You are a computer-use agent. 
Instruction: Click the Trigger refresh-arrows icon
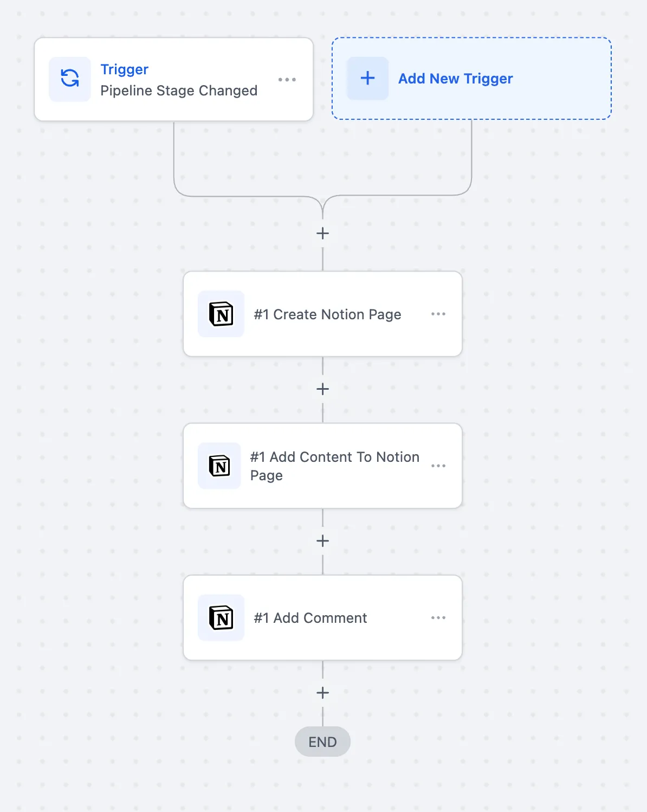click(70, 79)
